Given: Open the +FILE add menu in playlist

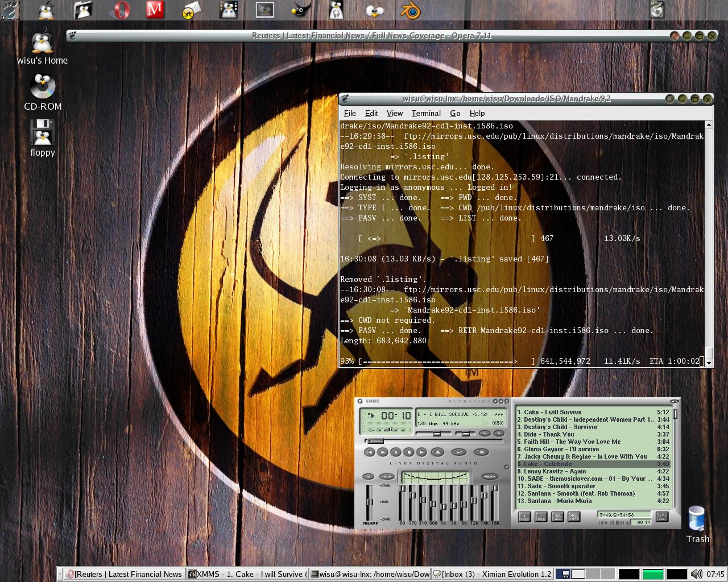Looking at the screenshot, I should pyautogui.click(x=524, y=517).
